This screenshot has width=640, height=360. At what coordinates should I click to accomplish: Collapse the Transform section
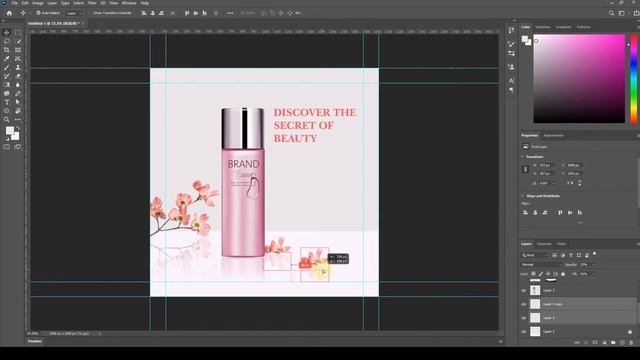click(523, 157)
